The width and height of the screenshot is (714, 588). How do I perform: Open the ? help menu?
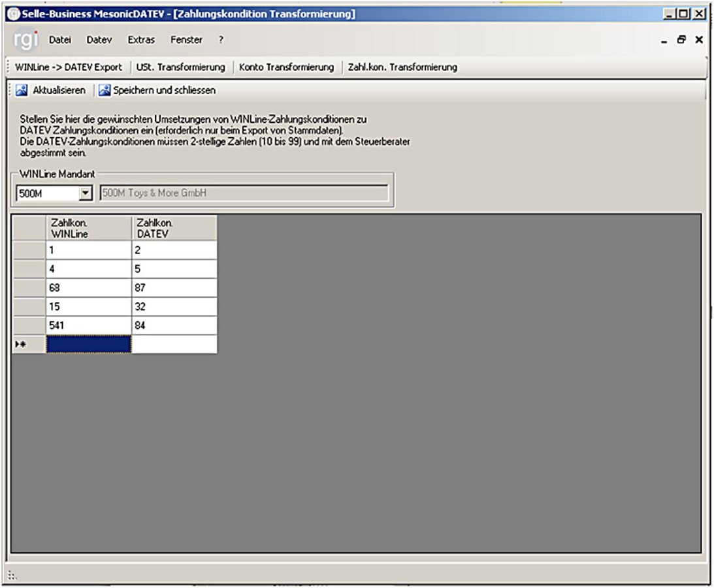coord(221,40)
